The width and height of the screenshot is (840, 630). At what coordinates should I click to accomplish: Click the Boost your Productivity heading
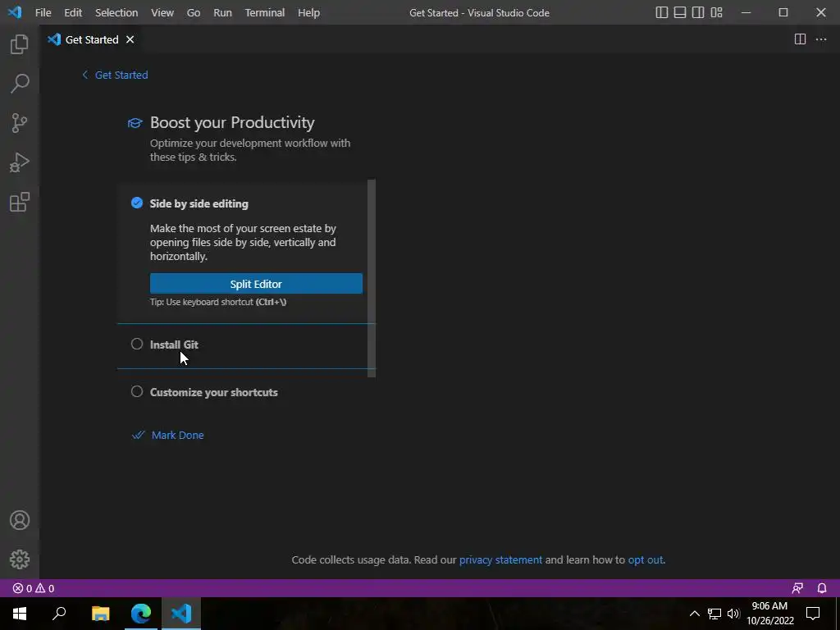click(x=232, y=122)
